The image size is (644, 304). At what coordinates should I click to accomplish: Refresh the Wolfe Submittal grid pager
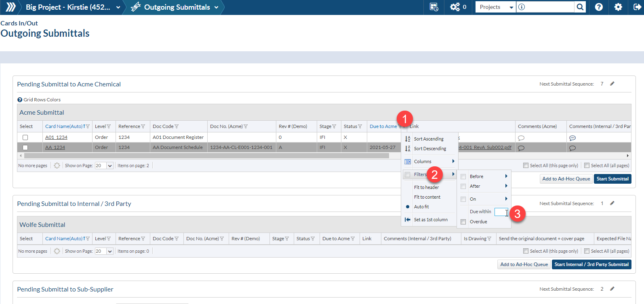(57, 251)
